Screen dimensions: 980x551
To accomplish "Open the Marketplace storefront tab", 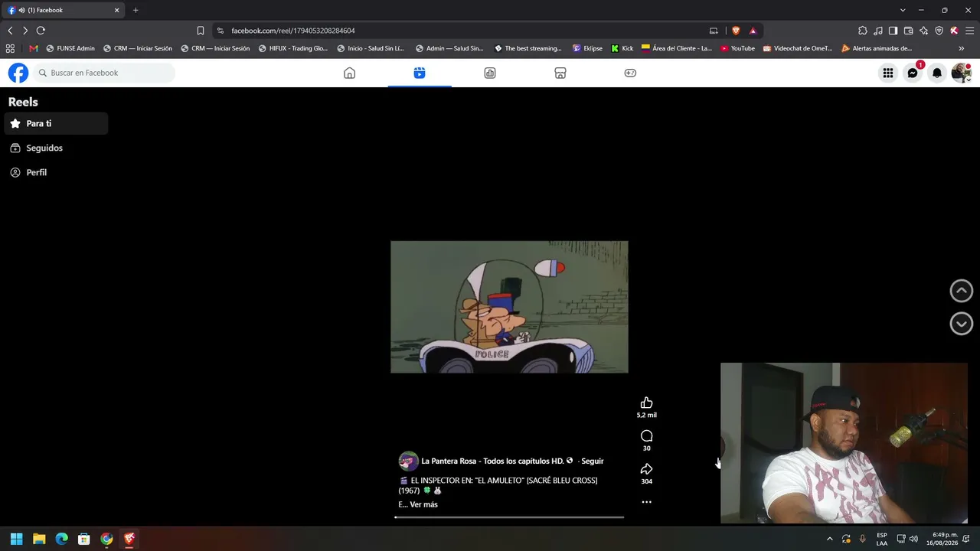I will 560,73.
